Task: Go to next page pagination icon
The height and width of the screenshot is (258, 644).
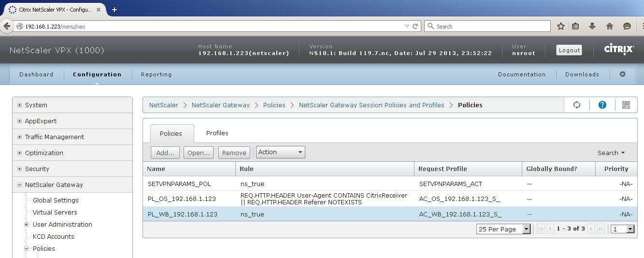Action: [592, 229]
